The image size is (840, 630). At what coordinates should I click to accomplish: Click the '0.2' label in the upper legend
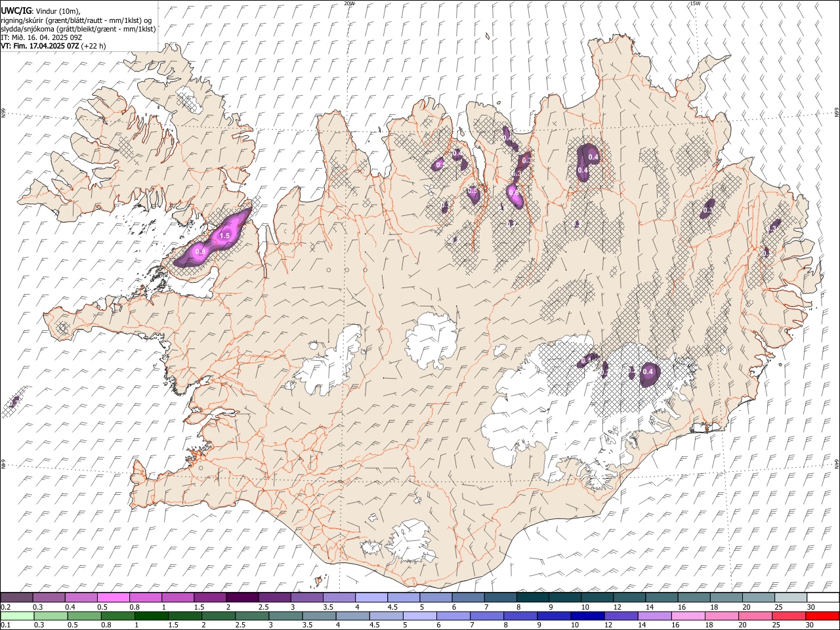point(6,607)
